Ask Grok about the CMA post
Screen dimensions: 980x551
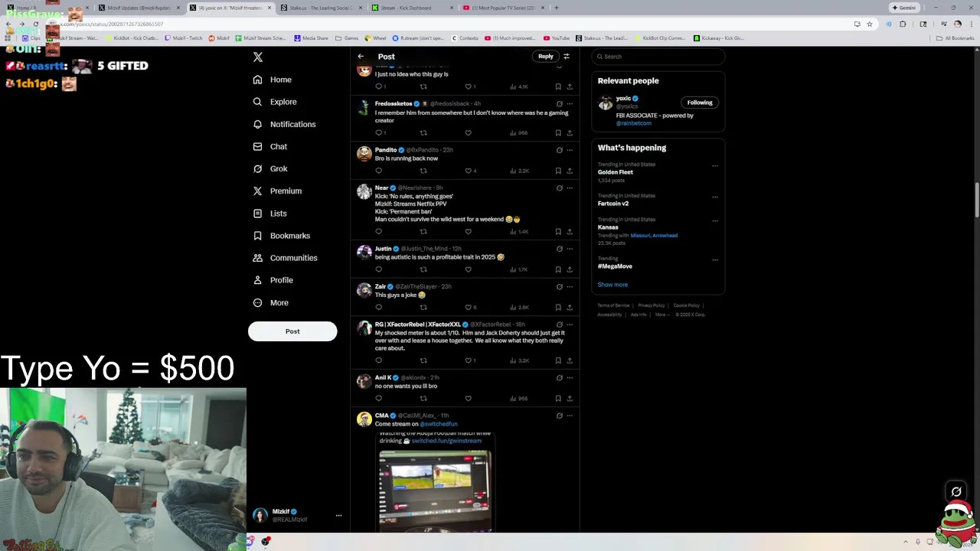pyautogui.click(x=559, y=416)
